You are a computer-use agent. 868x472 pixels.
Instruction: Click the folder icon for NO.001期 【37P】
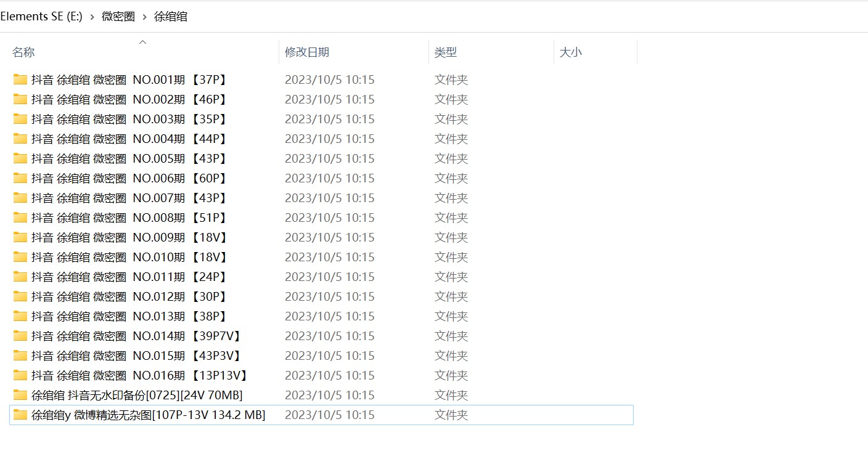pyautogui.click(x=20, y=79)
